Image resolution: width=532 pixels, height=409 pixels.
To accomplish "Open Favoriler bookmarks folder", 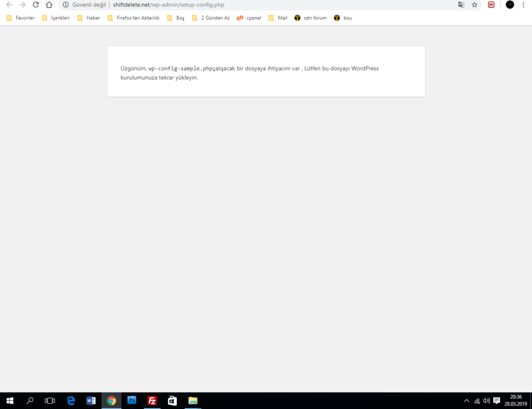I will point(20,18).
